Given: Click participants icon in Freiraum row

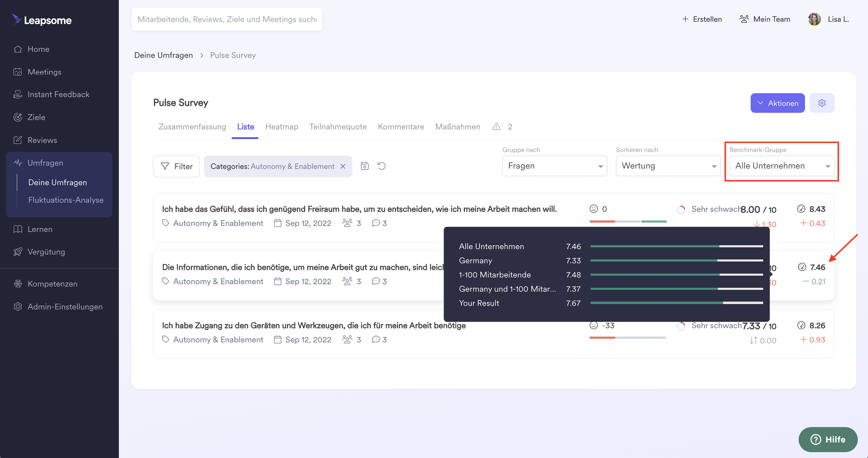Looking at the screenshot, I should [x=347, y=223].
